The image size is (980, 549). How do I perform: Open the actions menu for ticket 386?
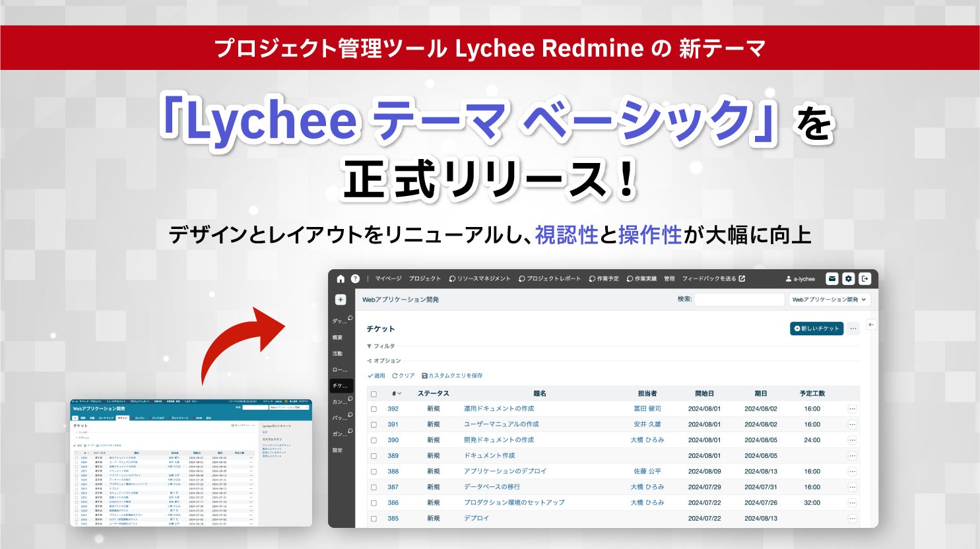pos(852,503)
